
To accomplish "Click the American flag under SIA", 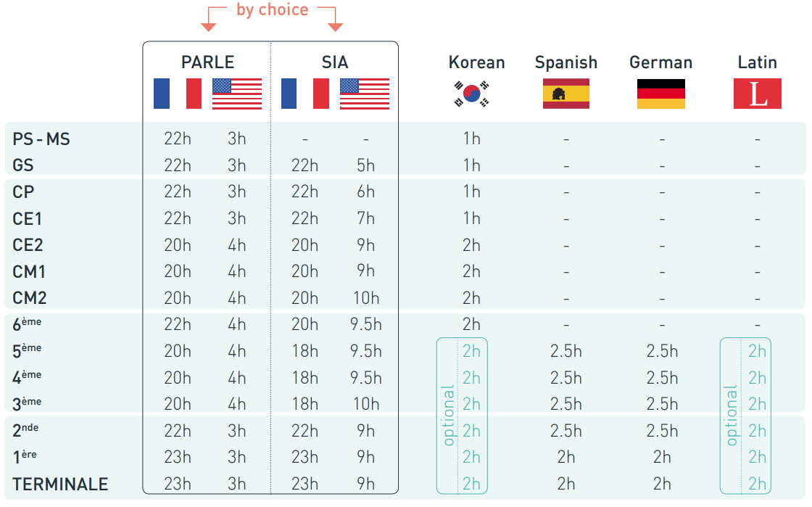I will (x=365, y=94).
